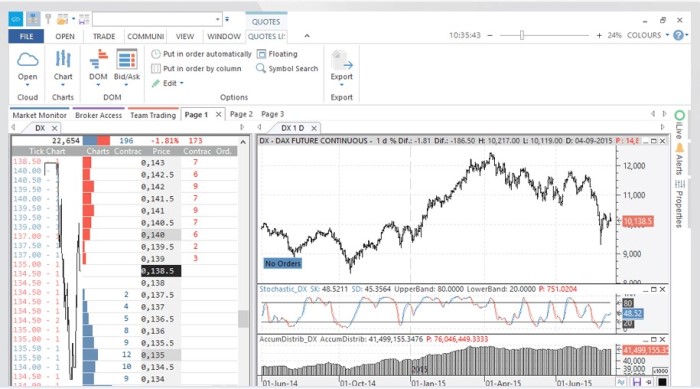This screenshot has width=700, height=389.
Task: Toggle Put in order automatically
Action: coord(201,54)
